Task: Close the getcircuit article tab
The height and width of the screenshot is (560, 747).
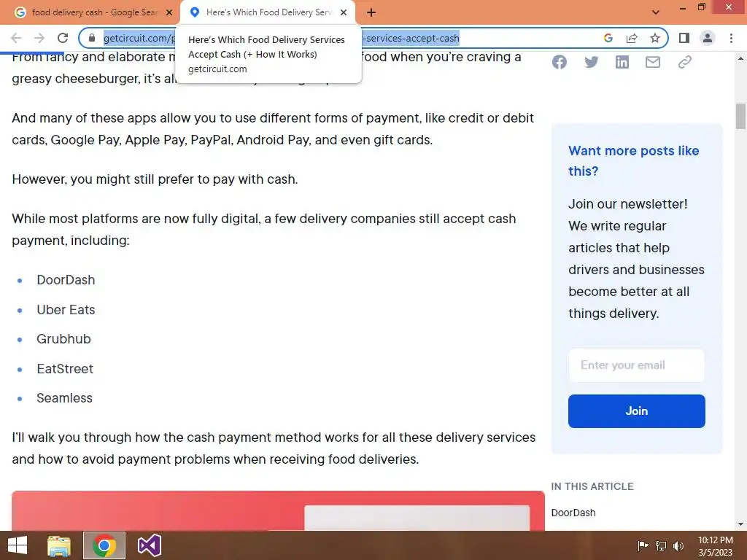Action: 344,13
